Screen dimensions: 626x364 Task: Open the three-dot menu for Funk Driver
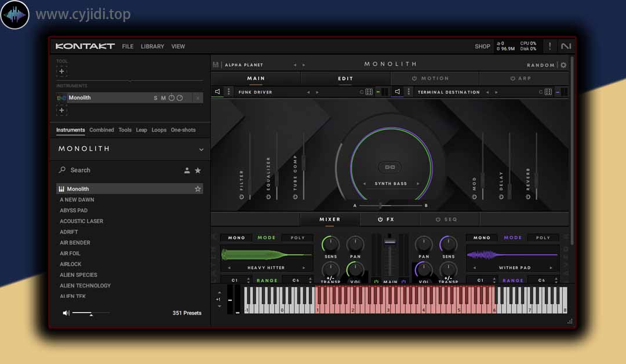point(228,92)
